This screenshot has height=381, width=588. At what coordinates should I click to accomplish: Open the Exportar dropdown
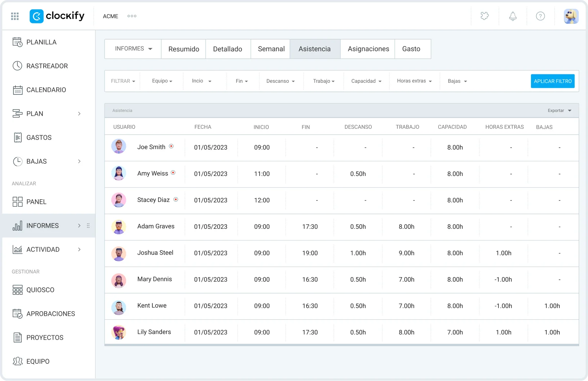[x=559, y=111]
